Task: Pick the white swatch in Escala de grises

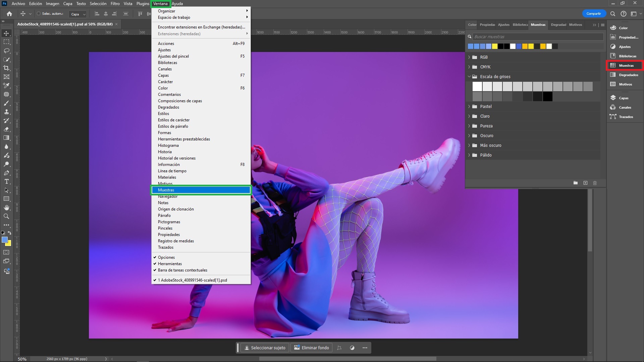Action: tap(477, 86)
